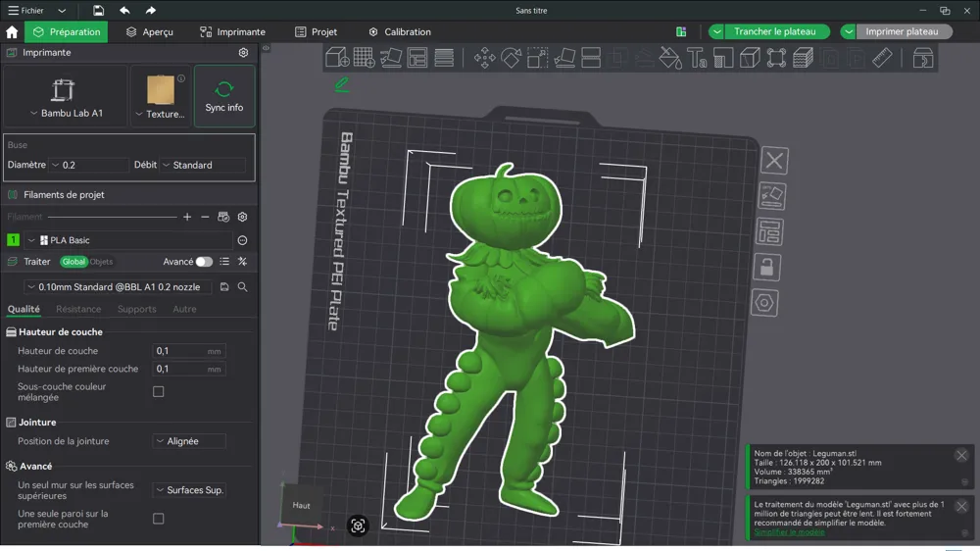Click the Auto orient toolbar icon
This screenshot has height=551, width=980.
pos(391,58)
